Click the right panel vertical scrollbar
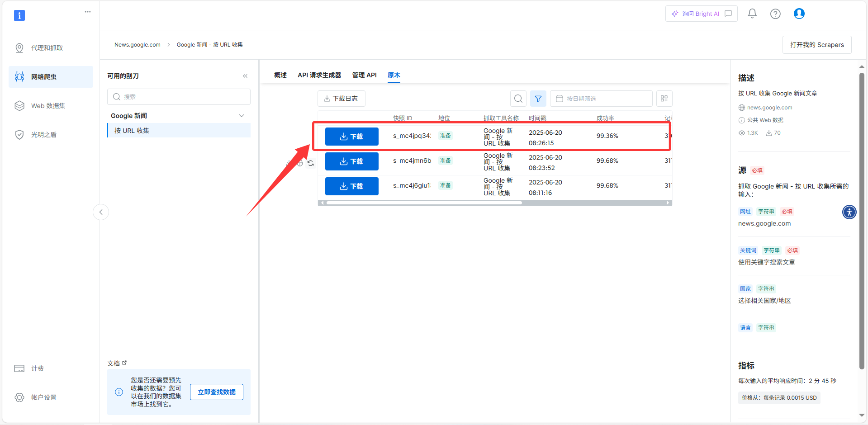This screenshot has height=425, width=868. [x=862, y=222]
